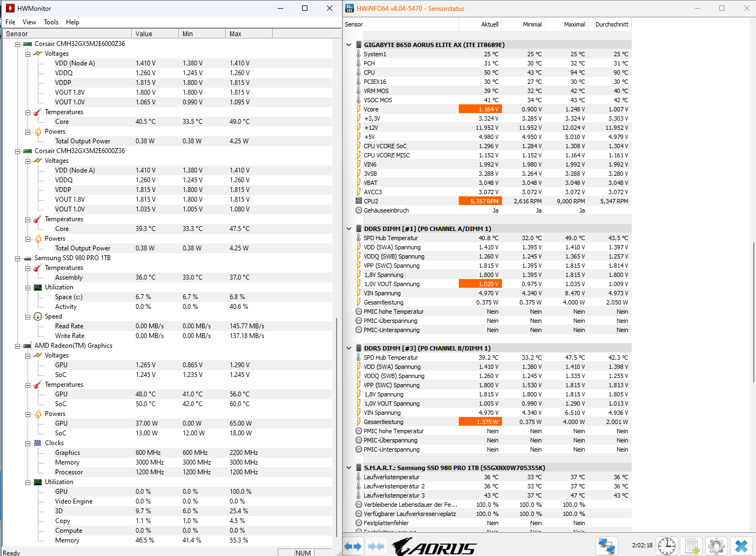Click the Minimal column header in HWiNFO
This screenshot has height=556, width=756.
(x=524, y=24)
